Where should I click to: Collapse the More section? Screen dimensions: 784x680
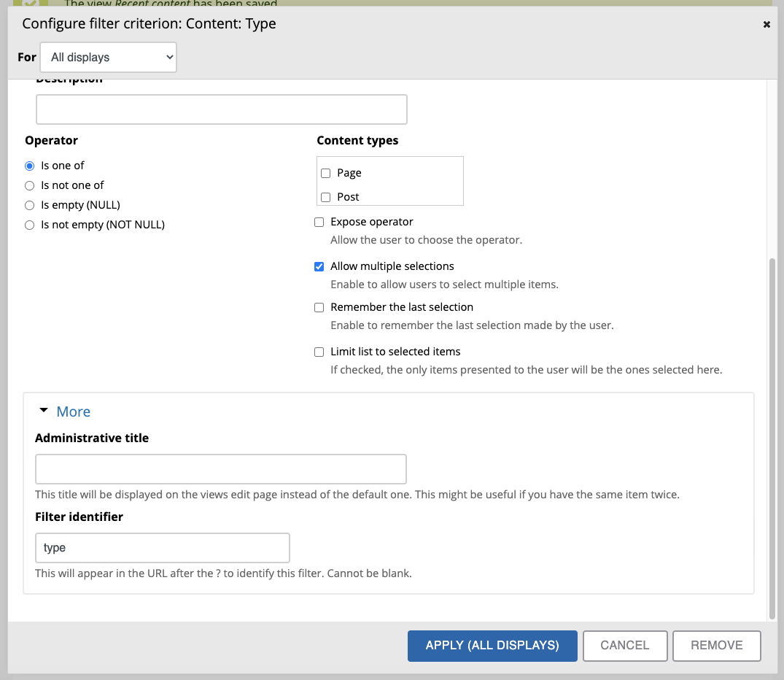pos(73,412)
